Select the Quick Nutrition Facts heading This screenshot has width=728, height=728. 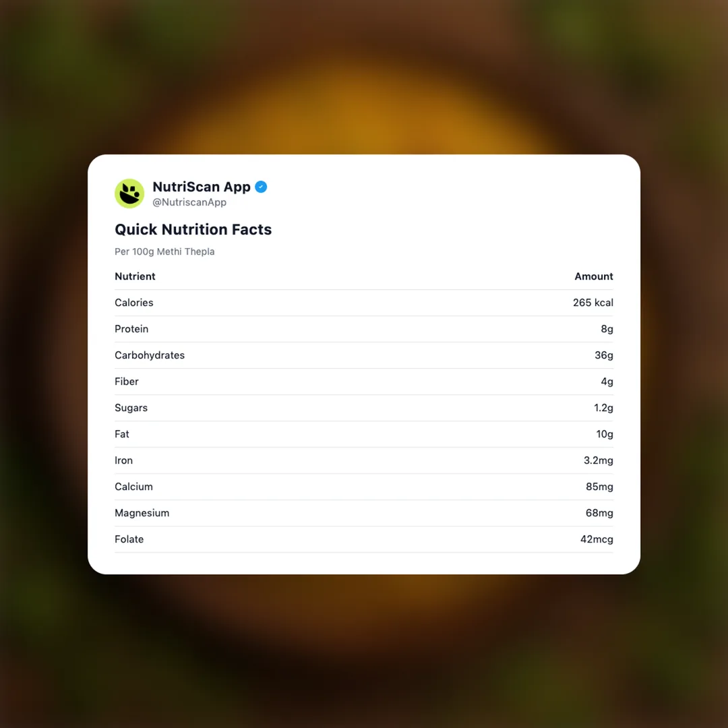pyautogui.click(x=193, y=229)
